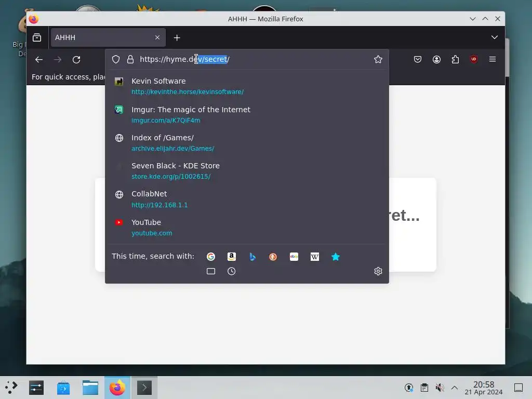
Task: Open Konsole terminal from taskbar
Action: point(144,388)
